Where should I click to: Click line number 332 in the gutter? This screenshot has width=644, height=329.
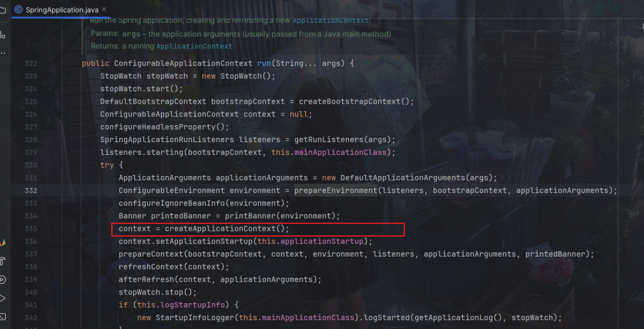click(x=31, y=191)
